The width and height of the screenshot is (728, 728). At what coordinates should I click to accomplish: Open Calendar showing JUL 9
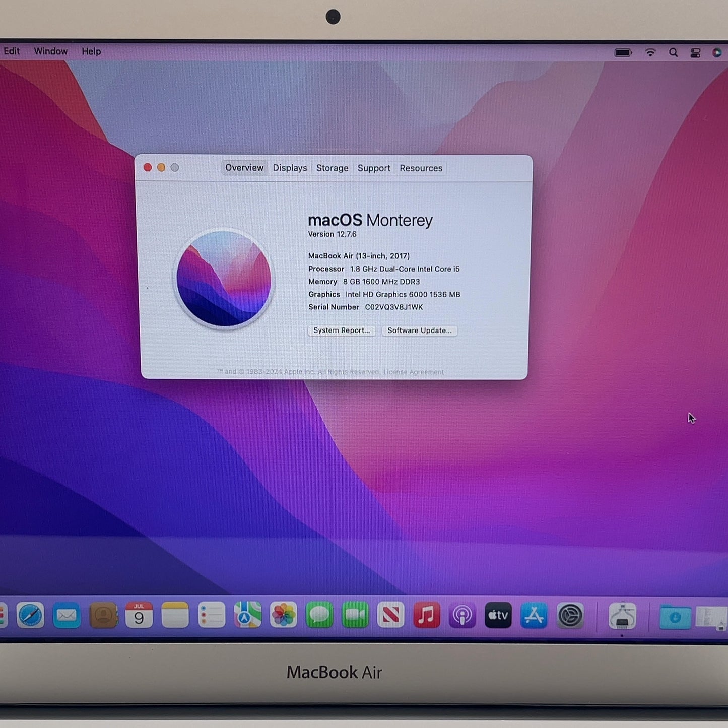click(139, 615)
